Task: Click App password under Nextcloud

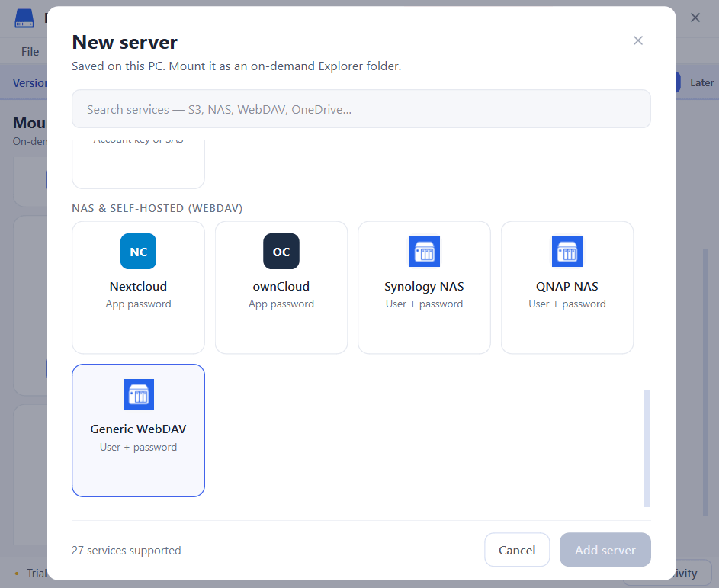Action: click(138, 304)
